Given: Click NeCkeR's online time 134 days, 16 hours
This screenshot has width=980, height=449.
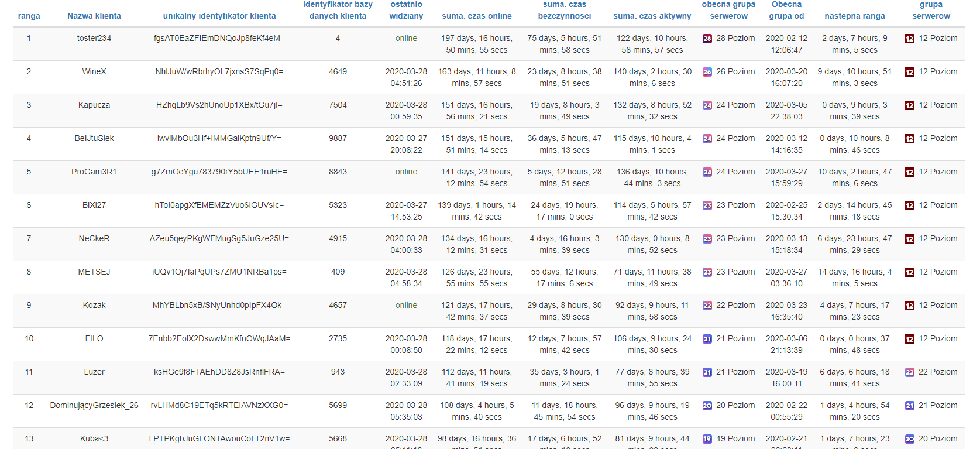Looking at the screenshot, I should coord(477,244).
